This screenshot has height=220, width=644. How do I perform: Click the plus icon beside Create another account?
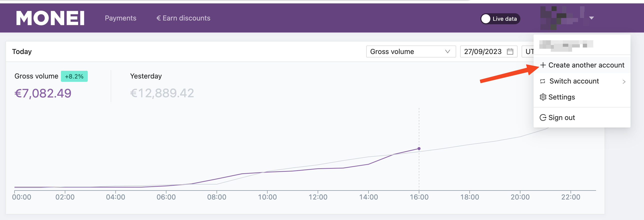point(543,65)
